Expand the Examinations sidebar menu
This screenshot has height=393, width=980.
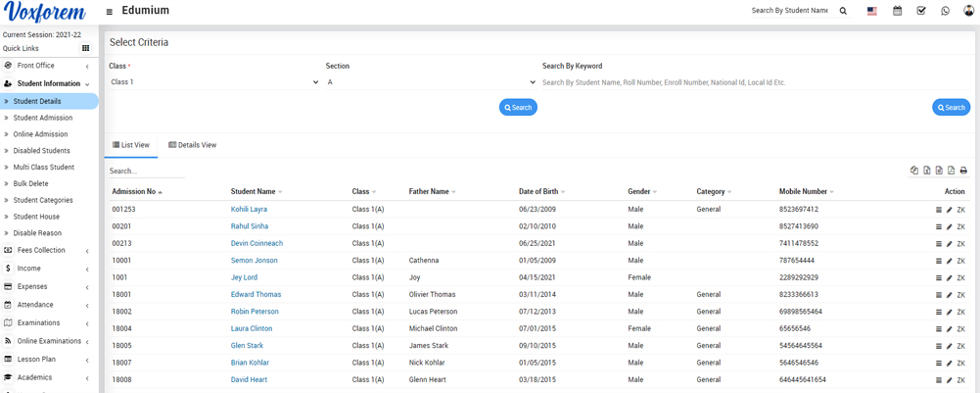point(49,322)
